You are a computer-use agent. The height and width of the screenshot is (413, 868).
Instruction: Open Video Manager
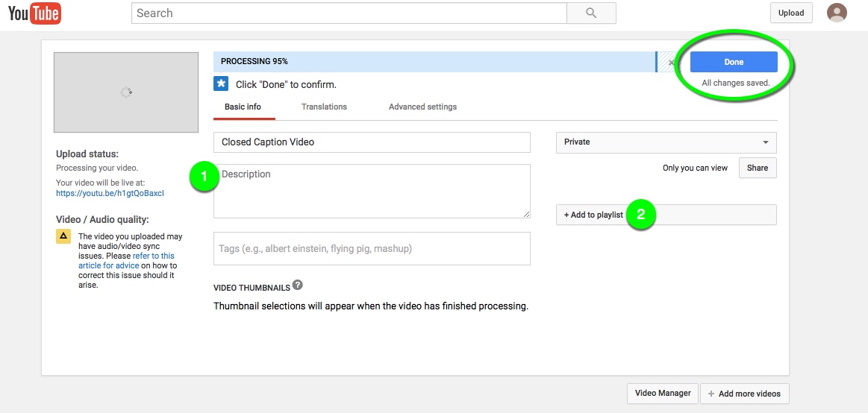coord(663,394)
